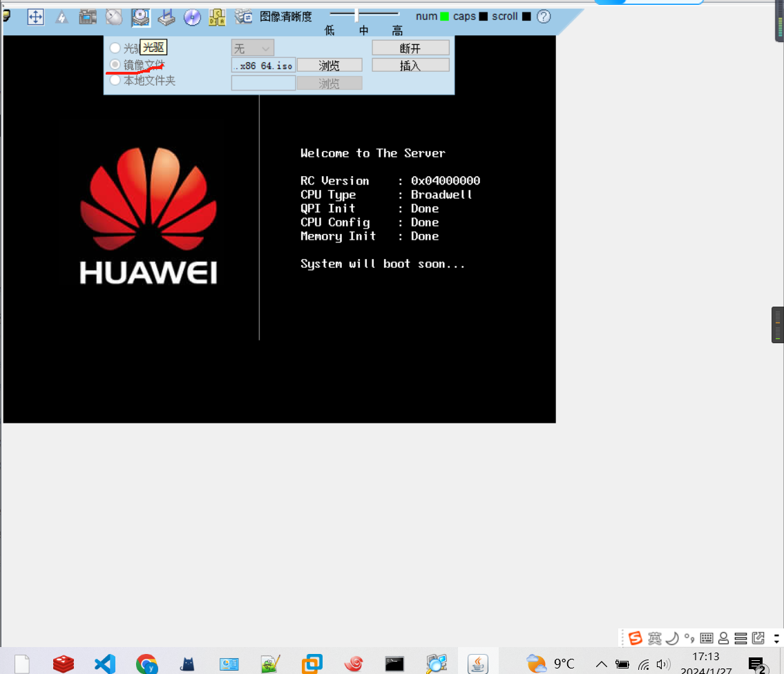
Task: Click the user account icon in IME bar
Action: click(723, 639)
